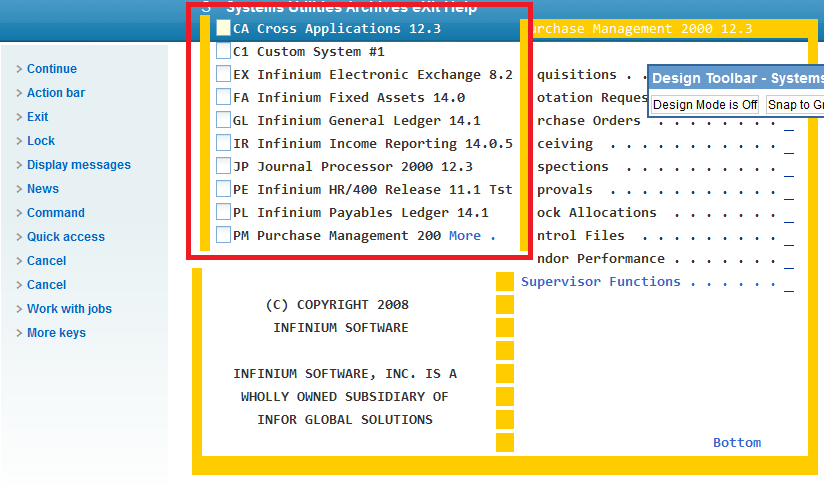
Task: Click the text 'C1 Custom System #1'
Action: click(x=308, y=51)
